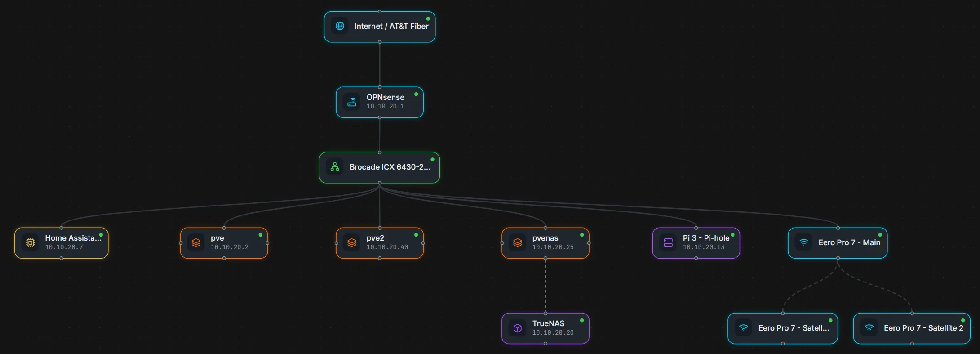Click green status dot on pve2 node
The height and width of the screenshot is (354, 980).
[416, 235]
